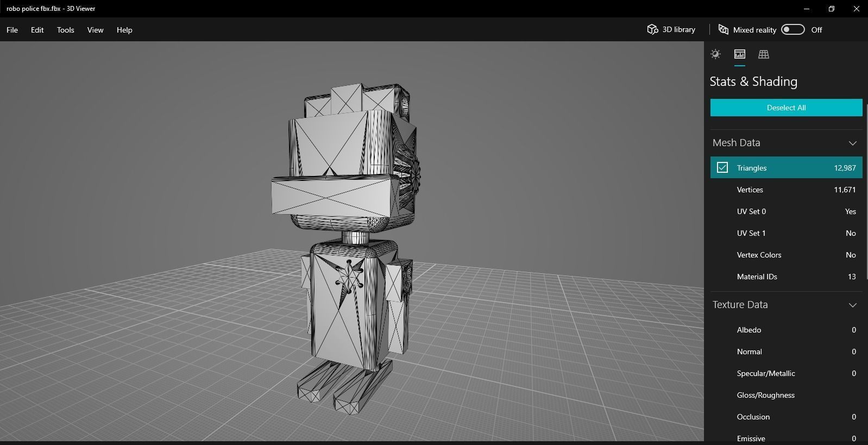Viewport: 868px width, 445px height.
Task: Open the File menu
Action: click(x=12, y=30)
